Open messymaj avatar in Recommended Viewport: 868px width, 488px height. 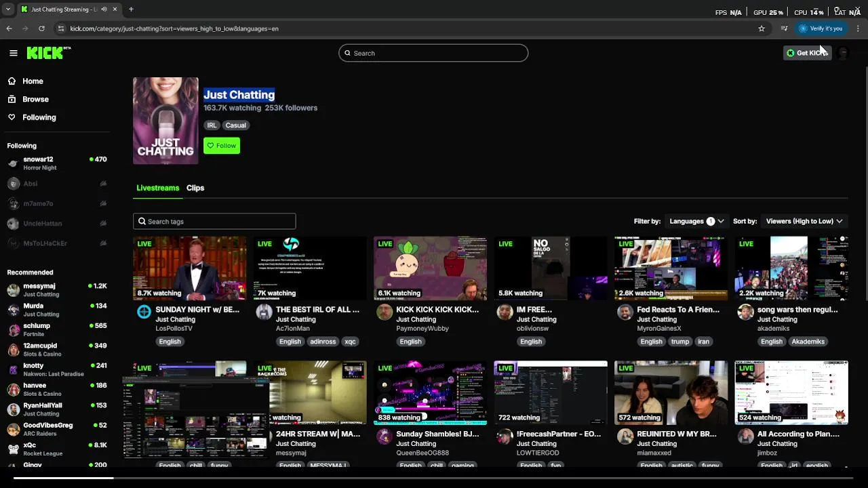[x=13, y=290]
